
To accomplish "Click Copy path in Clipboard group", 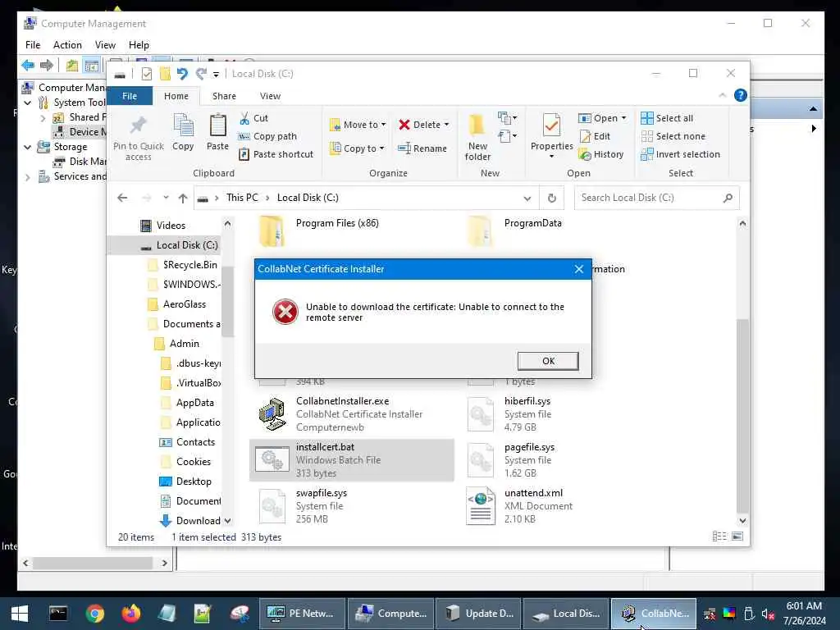I will tap(268, 136).
